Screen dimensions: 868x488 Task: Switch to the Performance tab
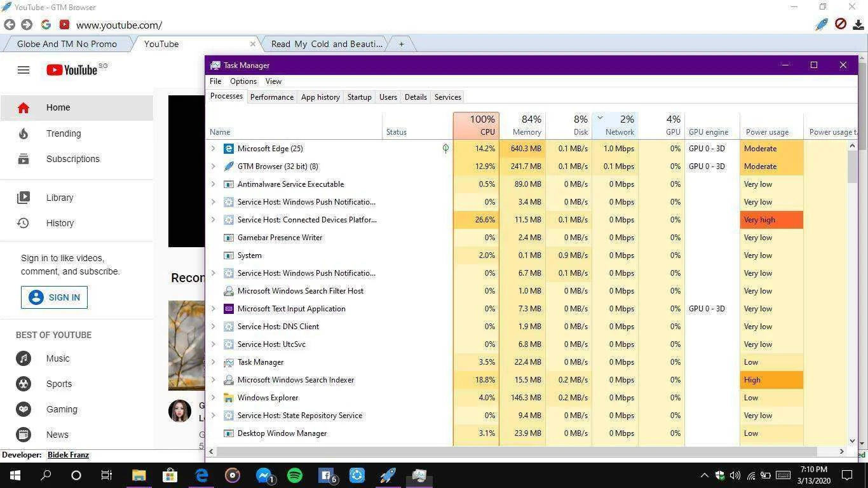[272, 97]
